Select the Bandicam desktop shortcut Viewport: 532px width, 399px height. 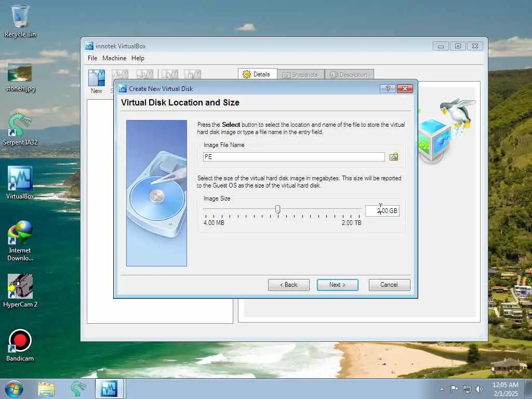(20, 345)
